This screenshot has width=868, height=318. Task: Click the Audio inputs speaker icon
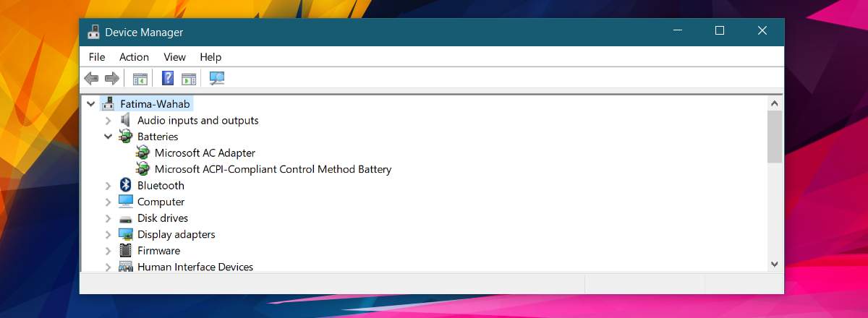click(x=126, y=120)
